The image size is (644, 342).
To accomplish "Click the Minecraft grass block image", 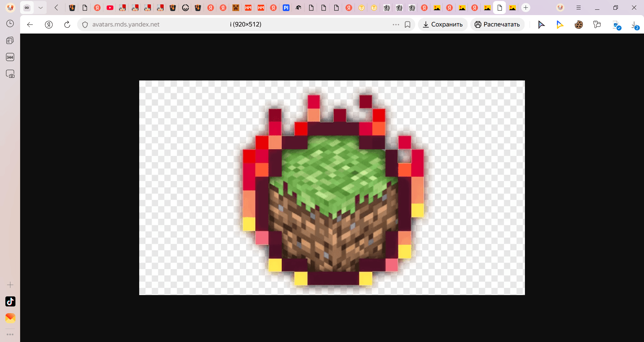I will point(332,188).
